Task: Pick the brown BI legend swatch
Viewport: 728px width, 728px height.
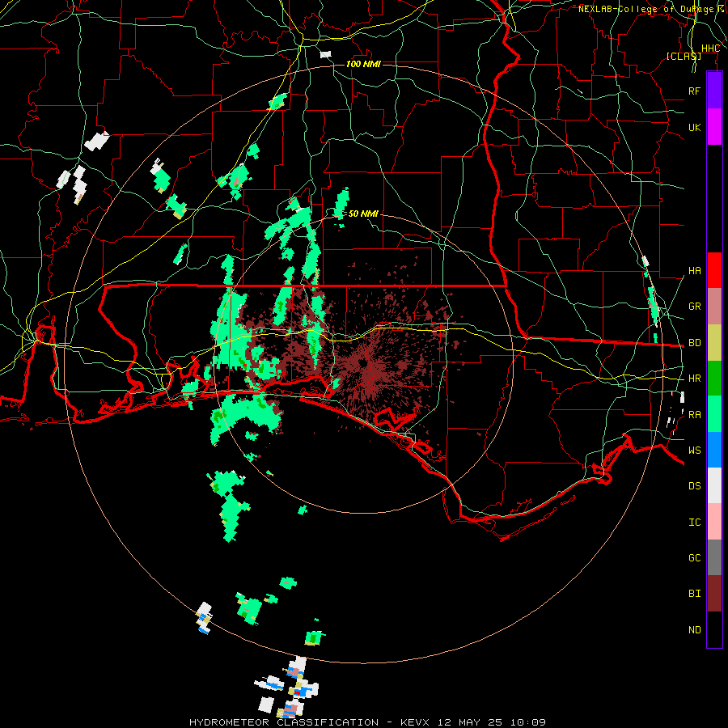Action: click(714, 594)
